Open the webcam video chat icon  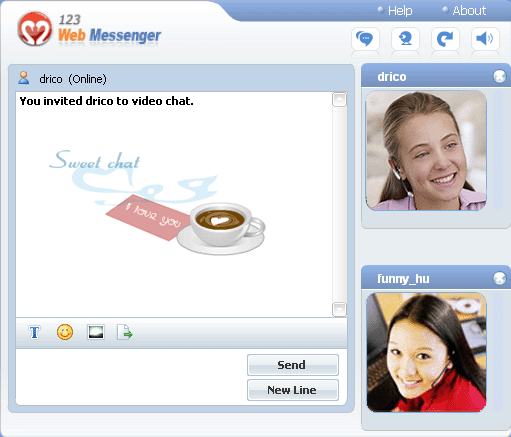405,39
